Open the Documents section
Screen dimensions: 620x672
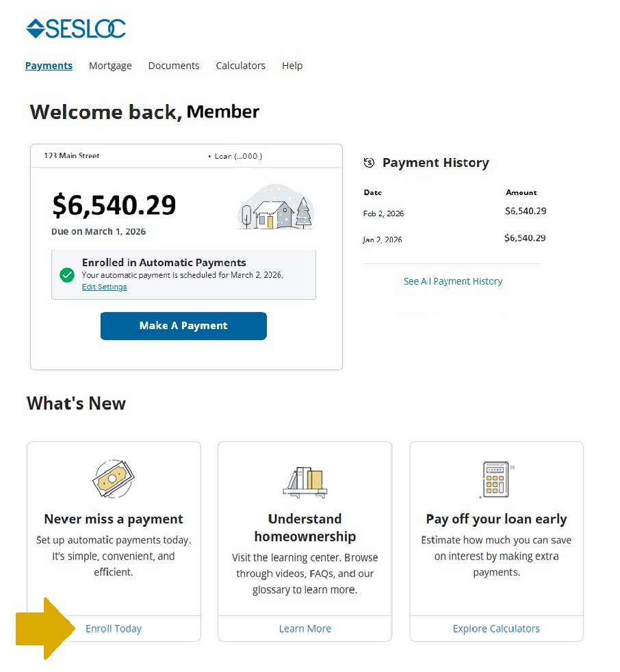(173, 65)
